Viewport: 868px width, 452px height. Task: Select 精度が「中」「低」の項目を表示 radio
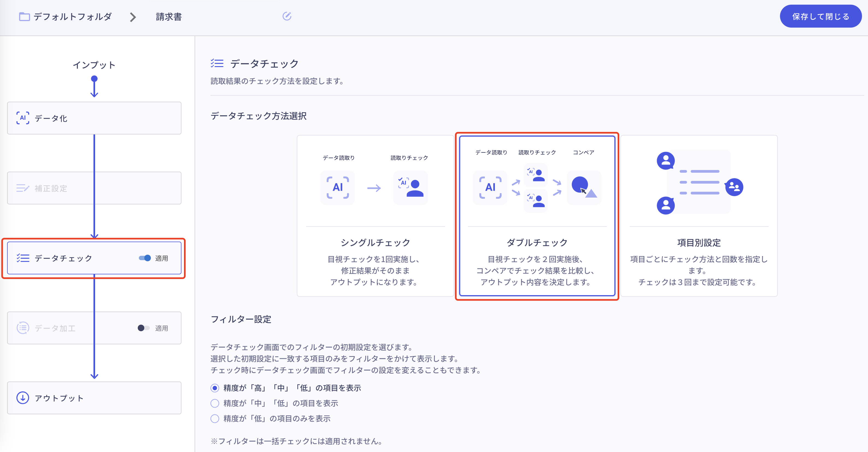(x=215, y=403)
